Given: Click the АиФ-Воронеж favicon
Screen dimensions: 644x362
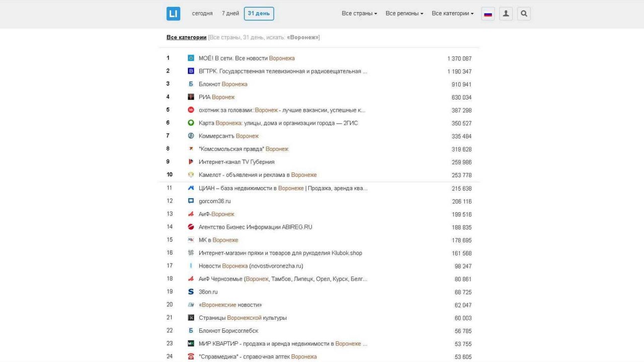Looking at the screenshot, I should pos(191,214).
